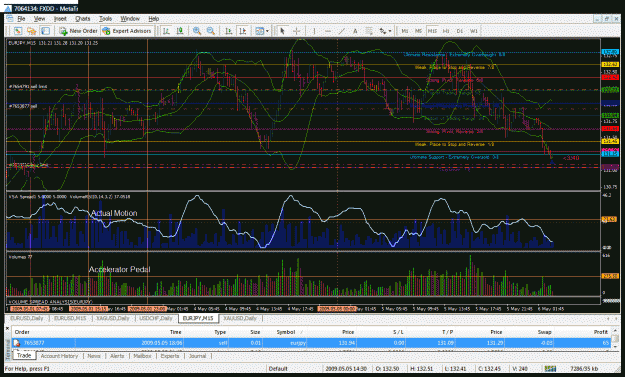The image size is (625, 377).
Task: Click the connection status bars icon
Action: point(550,369)
